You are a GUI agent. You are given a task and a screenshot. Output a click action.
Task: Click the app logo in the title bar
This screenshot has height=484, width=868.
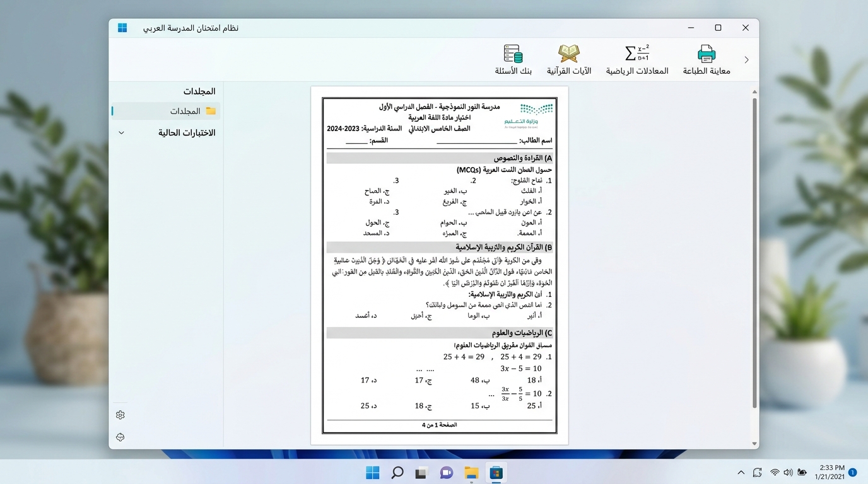coord(122,28)
